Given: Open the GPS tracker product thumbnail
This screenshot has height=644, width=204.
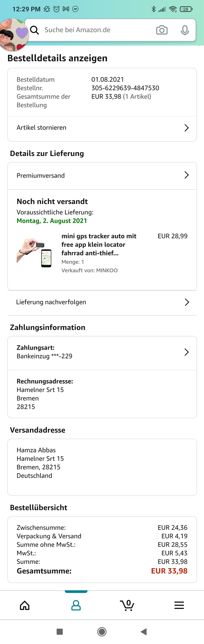Looking at the screenshot, I should 34,253.
